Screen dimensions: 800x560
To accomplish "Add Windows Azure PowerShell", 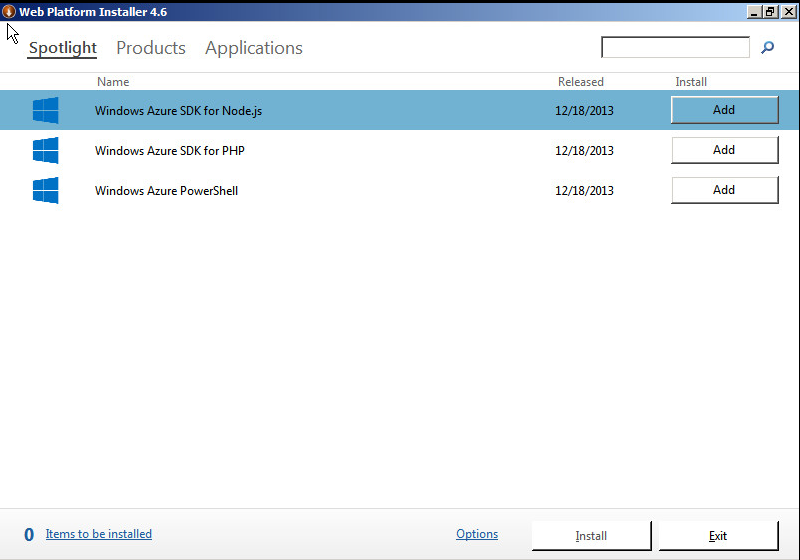I will tap(724, 190).
